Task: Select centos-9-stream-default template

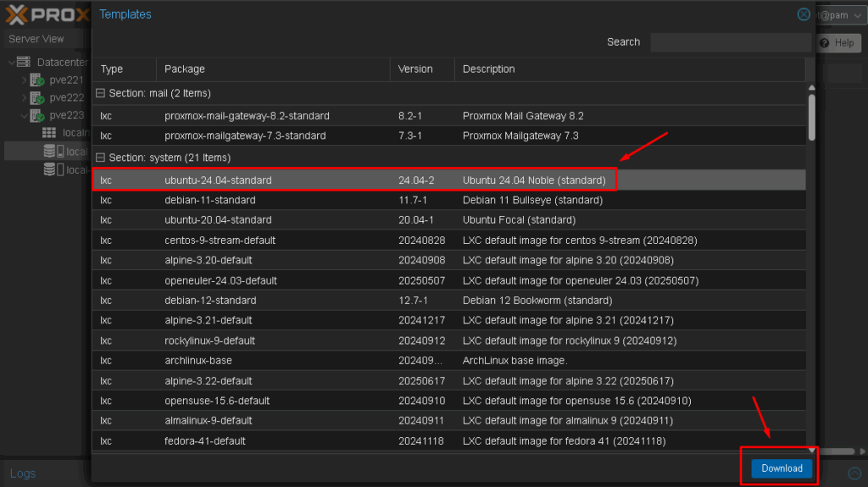Action: tap(448, 241)
